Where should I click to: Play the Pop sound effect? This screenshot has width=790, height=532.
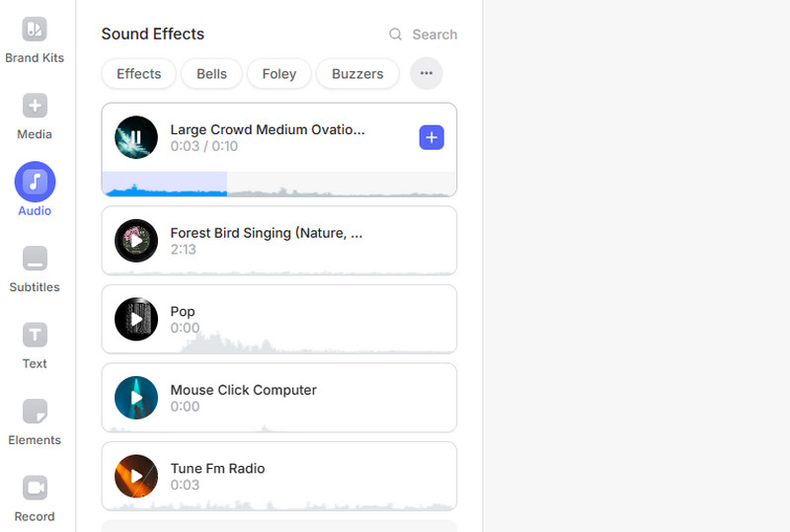pos(136,319)
